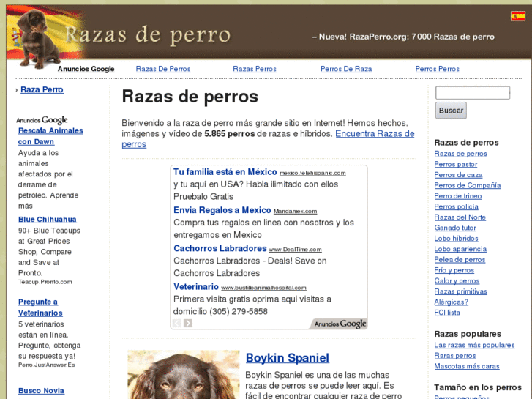Click the Boykin Spaniel dog photo
Viewport: 532px width, 399px height.
(184, 375)
